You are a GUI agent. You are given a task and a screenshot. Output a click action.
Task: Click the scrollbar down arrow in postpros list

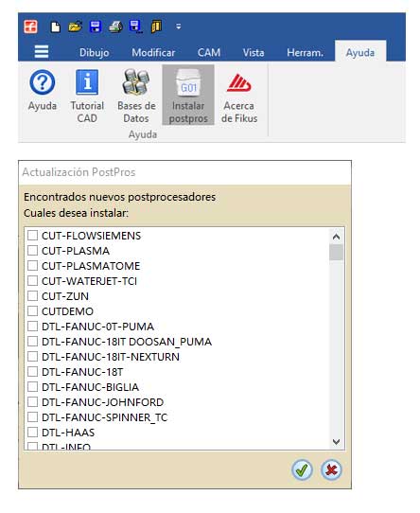(x=336, y=442)
